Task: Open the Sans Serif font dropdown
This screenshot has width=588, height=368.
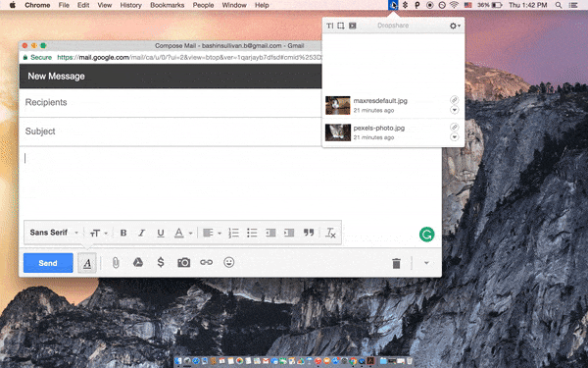Action: (x=54, y=233)
